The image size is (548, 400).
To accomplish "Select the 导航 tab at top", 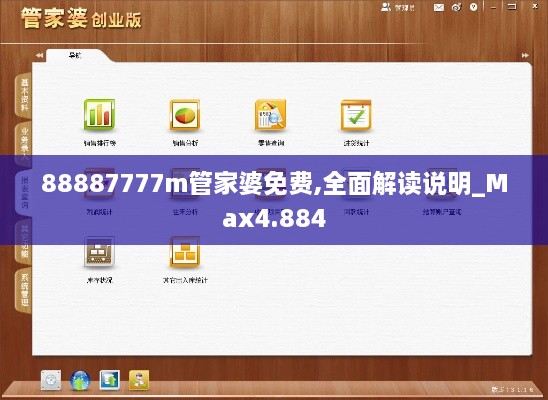I will point(75,55).
